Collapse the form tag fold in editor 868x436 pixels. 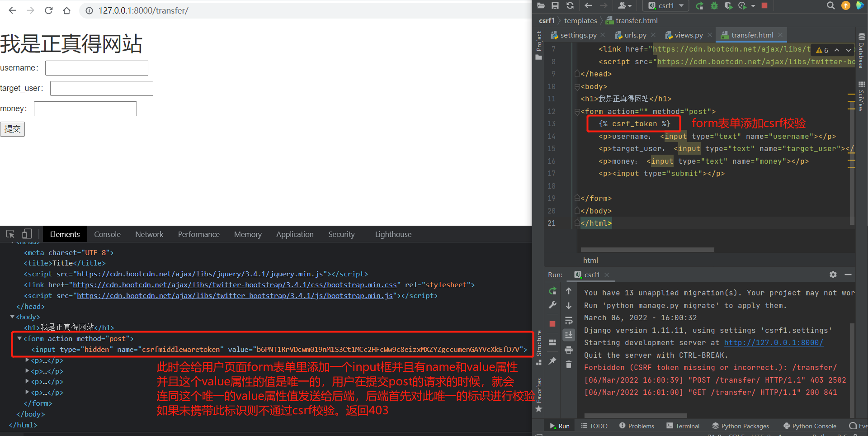577,111
